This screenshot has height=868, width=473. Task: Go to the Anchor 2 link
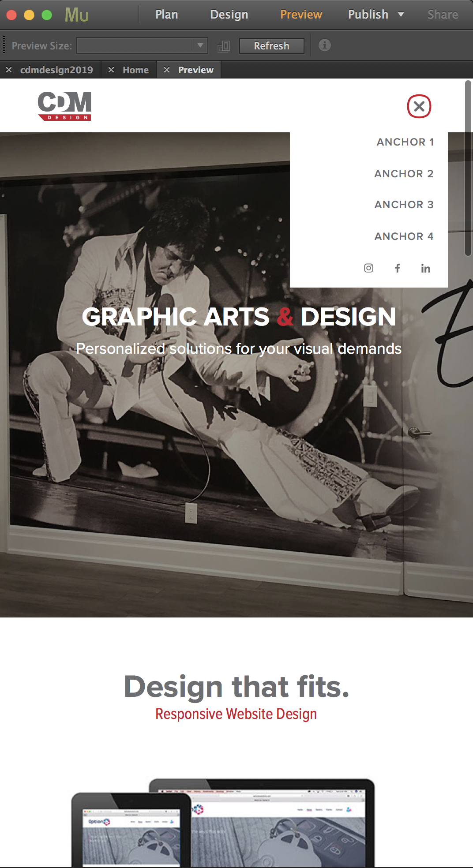(x=404, y=174)
